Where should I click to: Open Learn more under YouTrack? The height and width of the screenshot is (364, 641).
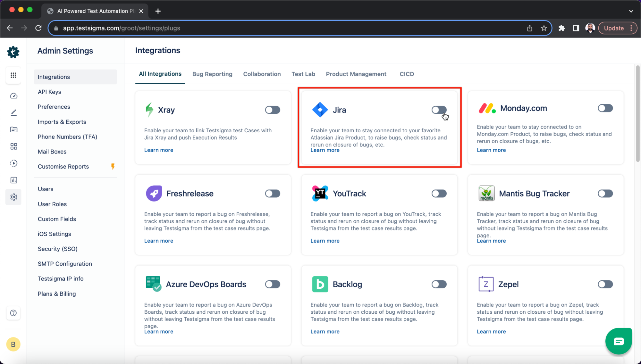(325, 241)
